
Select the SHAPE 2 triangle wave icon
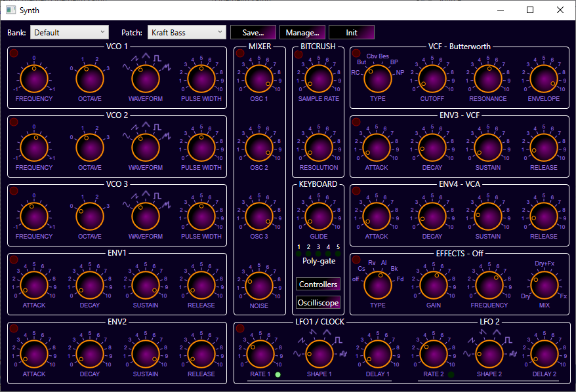tap(497, 332)
